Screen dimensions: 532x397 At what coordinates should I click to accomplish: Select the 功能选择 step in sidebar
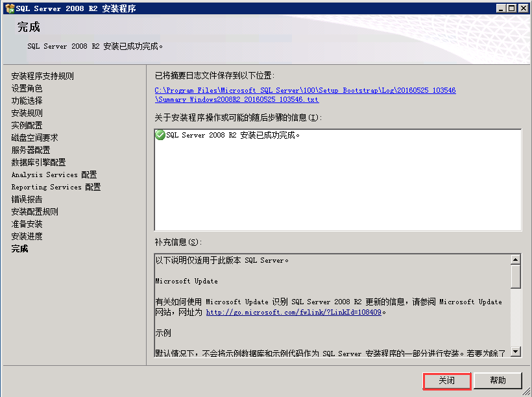click(x=27, y=101)
